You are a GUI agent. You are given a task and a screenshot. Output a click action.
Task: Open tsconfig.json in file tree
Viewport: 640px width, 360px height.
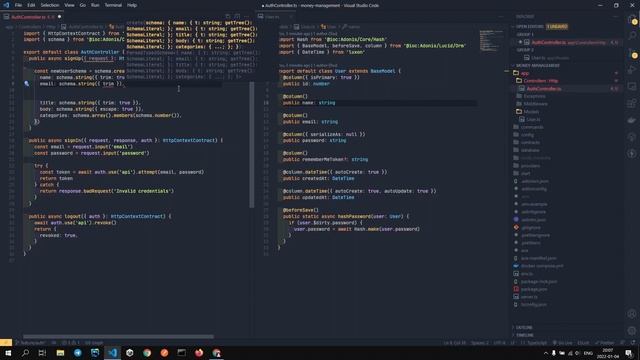tap(534, 304)
